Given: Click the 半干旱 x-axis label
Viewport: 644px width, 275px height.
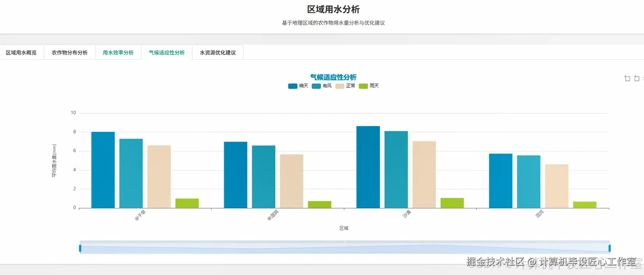Looking at the screenshot, I should [x=140, y=215].
